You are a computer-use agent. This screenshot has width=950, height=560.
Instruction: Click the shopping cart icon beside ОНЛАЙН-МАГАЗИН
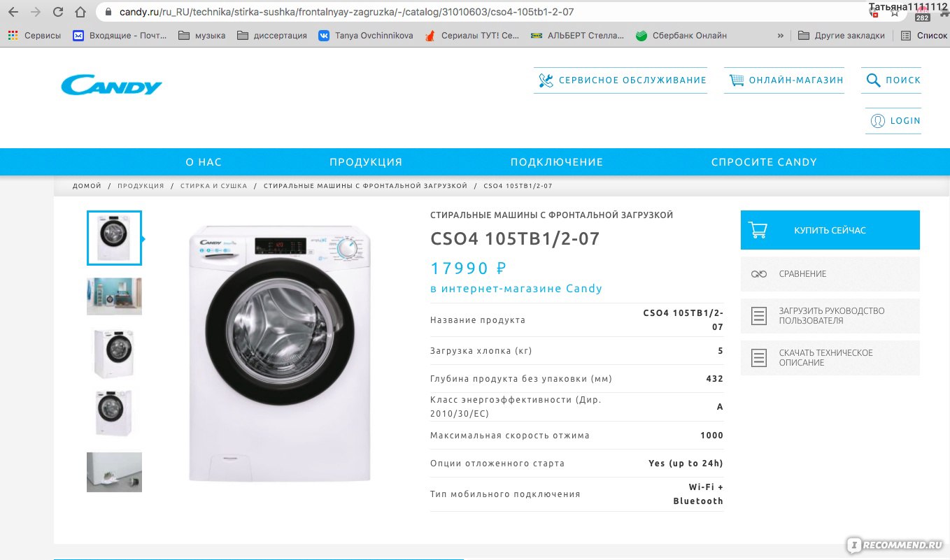click(x=736, y=80)
